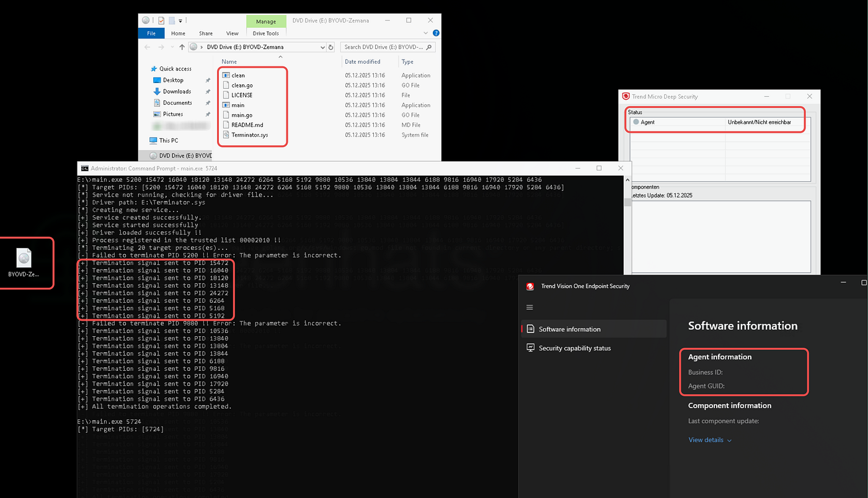
Task: Refresh the DVD Drive folder view
Action: [331, 47]
